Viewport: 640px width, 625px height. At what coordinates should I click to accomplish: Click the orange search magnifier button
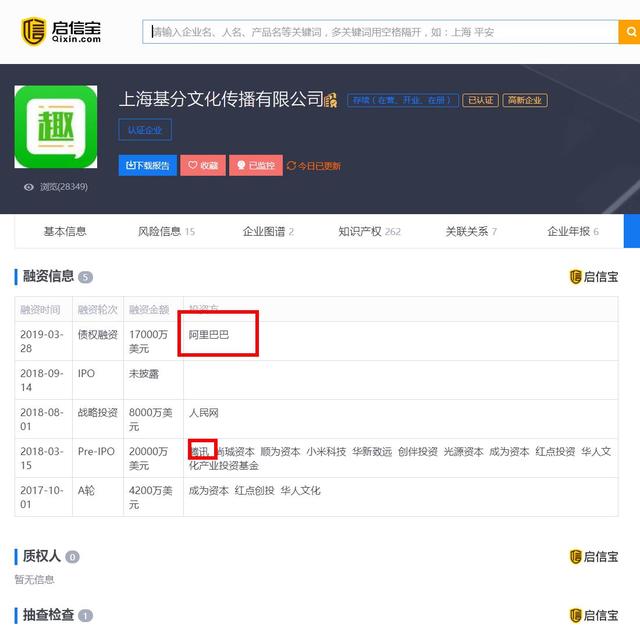pos(629,32)
